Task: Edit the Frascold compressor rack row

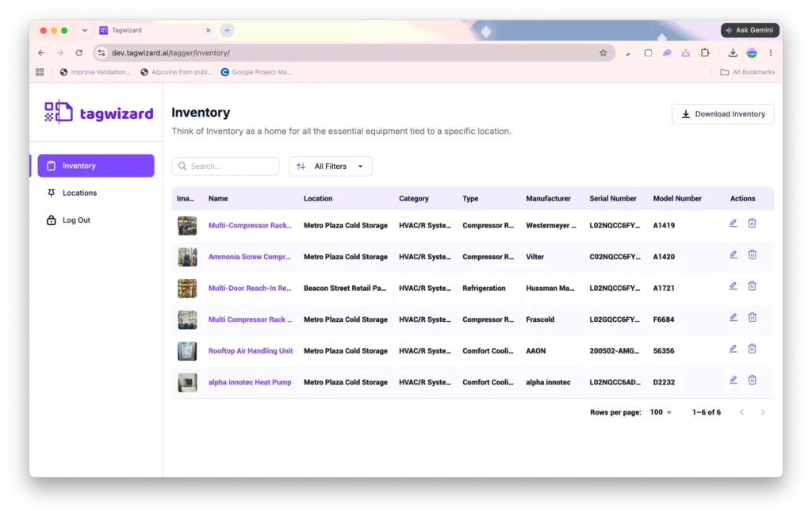Action: 733,317
